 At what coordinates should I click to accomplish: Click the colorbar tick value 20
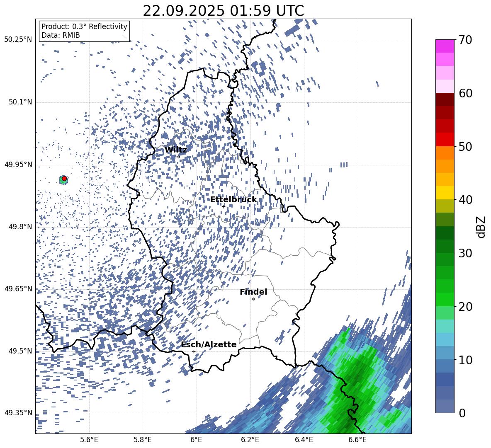point(465,306)
